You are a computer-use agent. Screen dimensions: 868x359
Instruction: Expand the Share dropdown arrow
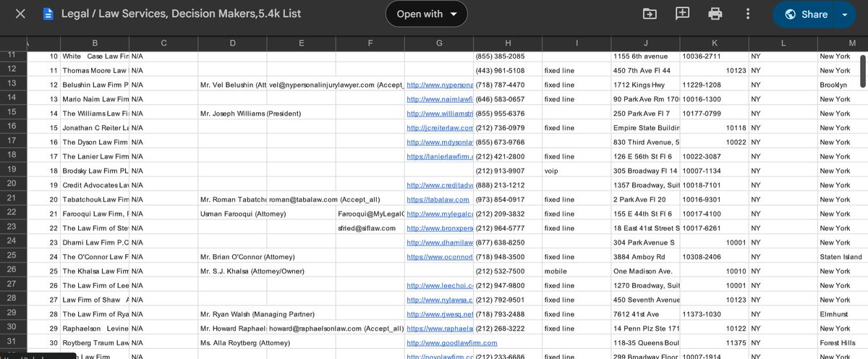[x=845, y=14]
